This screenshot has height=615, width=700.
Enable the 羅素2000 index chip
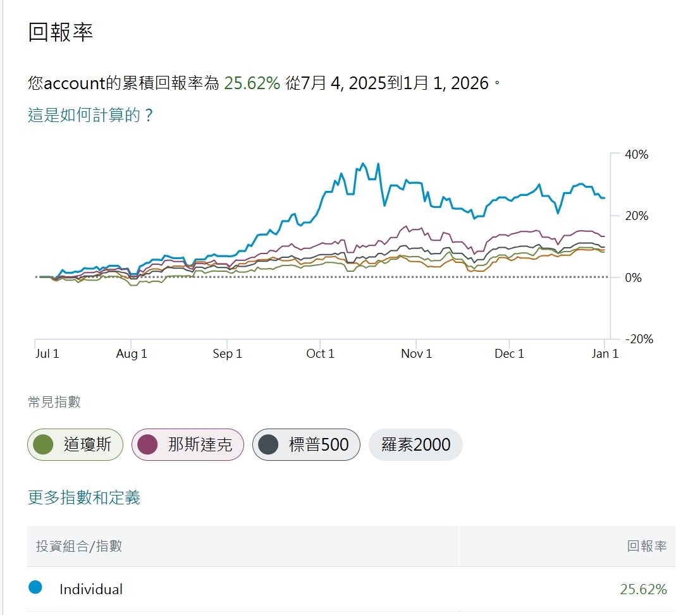(415, 444)
